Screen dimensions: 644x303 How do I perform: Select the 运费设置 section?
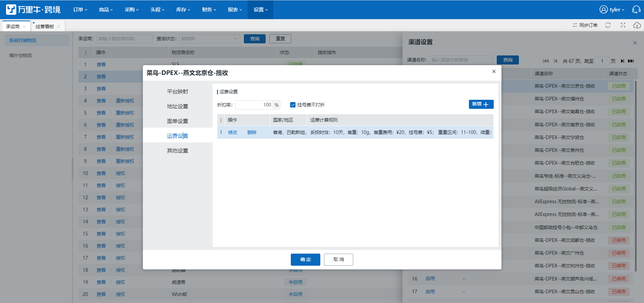pyautogui.click(x=178, y=136)
